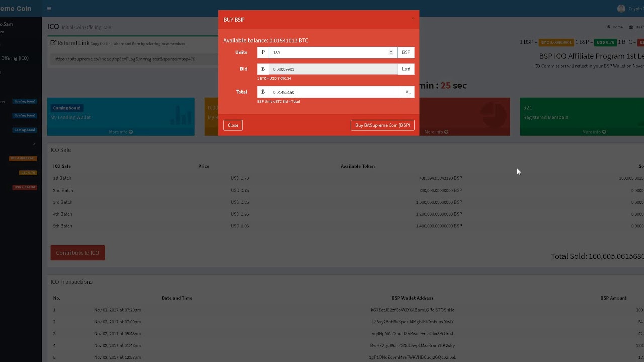Open the user avatar profile menu

pyautogui.click(x=621, y=9)
